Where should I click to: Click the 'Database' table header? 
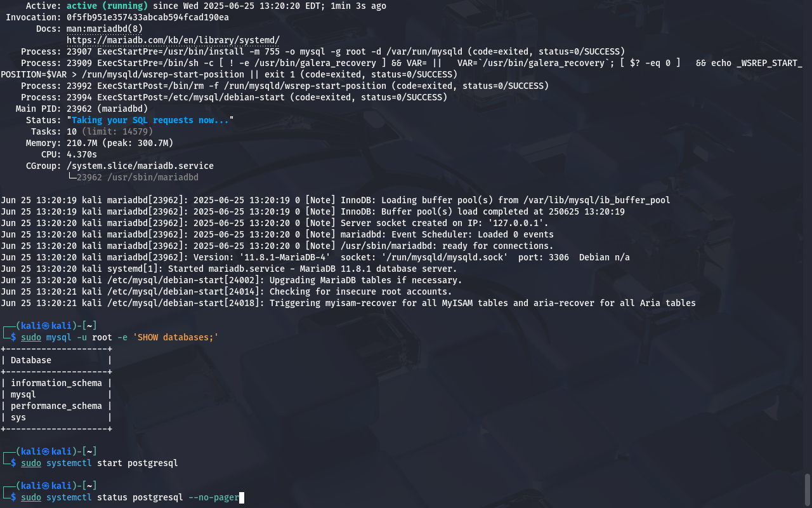point(31,360)
